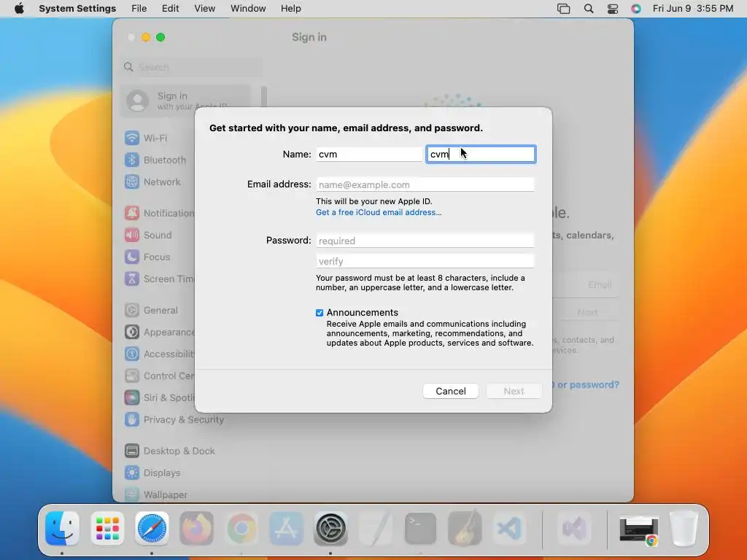Select the Displays sidebar icon

coord(132,472)
